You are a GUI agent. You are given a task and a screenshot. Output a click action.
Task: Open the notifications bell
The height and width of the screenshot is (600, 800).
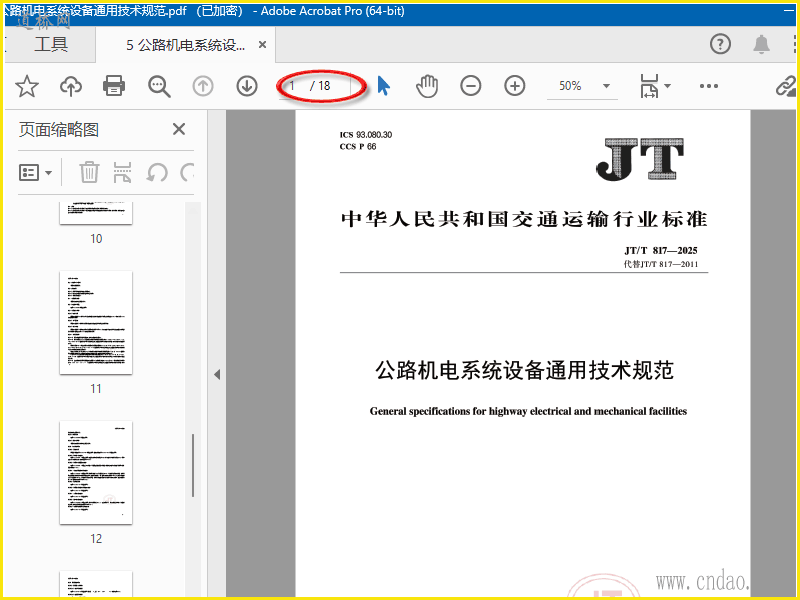(761, 44)
